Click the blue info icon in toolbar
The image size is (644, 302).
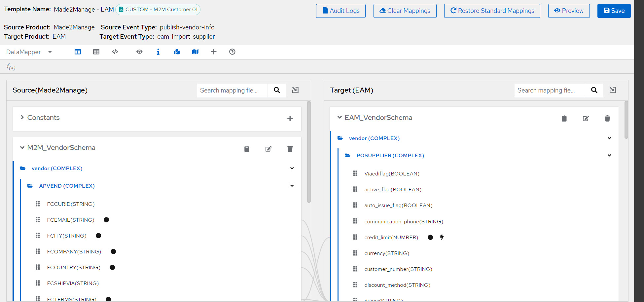coord(158,52)
